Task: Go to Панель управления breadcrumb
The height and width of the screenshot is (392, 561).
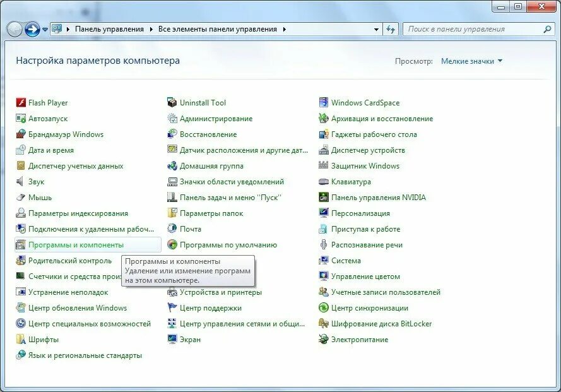Action: coord(109,30)
